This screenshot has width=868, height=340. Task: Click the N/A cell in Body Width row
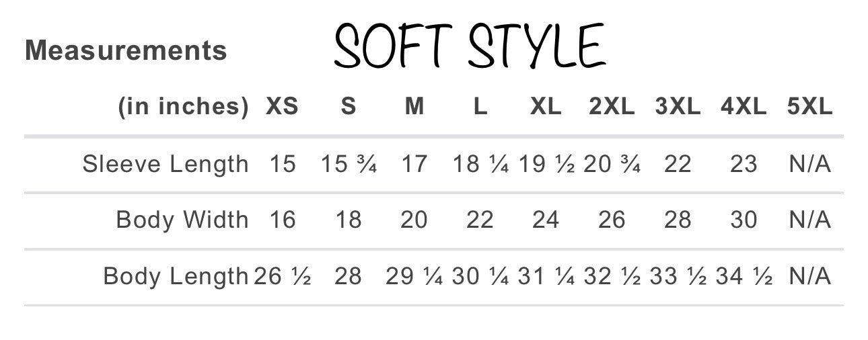[809, 220]
